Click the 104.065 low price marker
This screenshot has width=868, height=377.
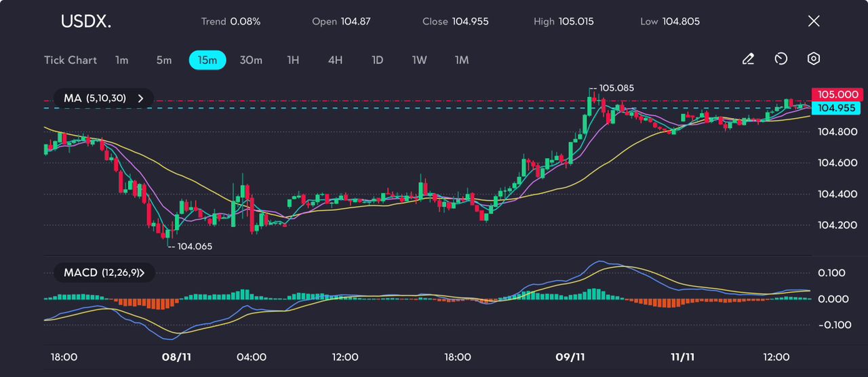point(194,247)
